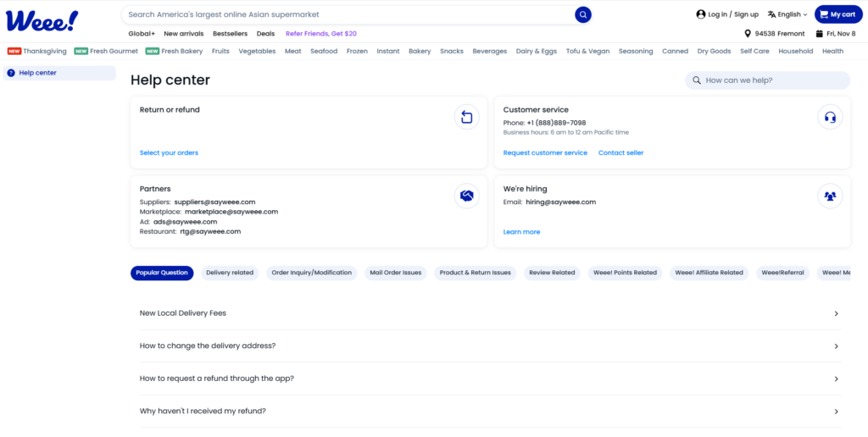This screenshot has width=868, height=437.
Task: Expand New Local Delivery Fees question
Action: click(x=491, y=313)
